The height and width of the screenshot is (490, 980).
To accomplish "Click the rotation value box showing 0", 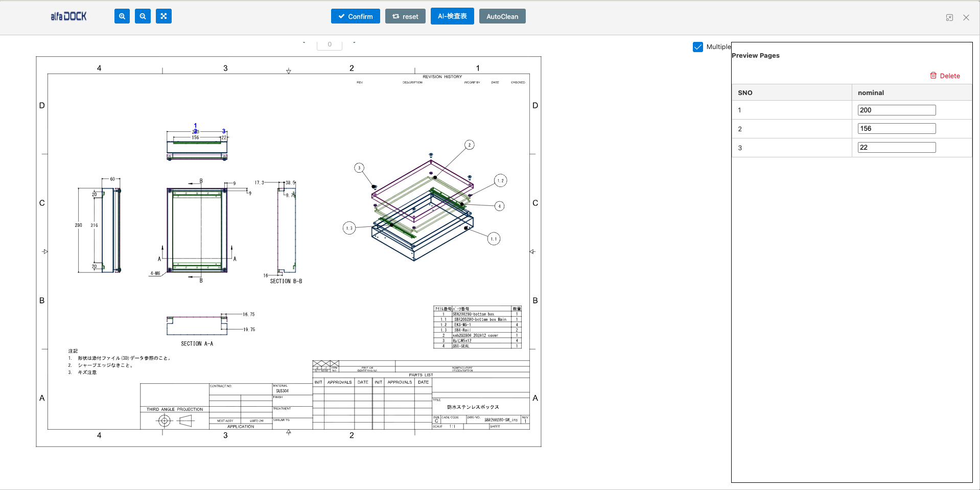I will point(330,44).
